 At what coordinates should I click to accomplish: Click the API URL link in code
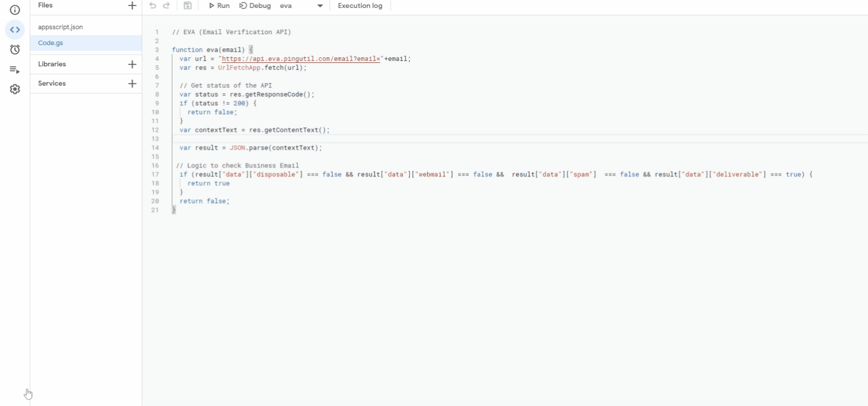click(x=301, y=59)
